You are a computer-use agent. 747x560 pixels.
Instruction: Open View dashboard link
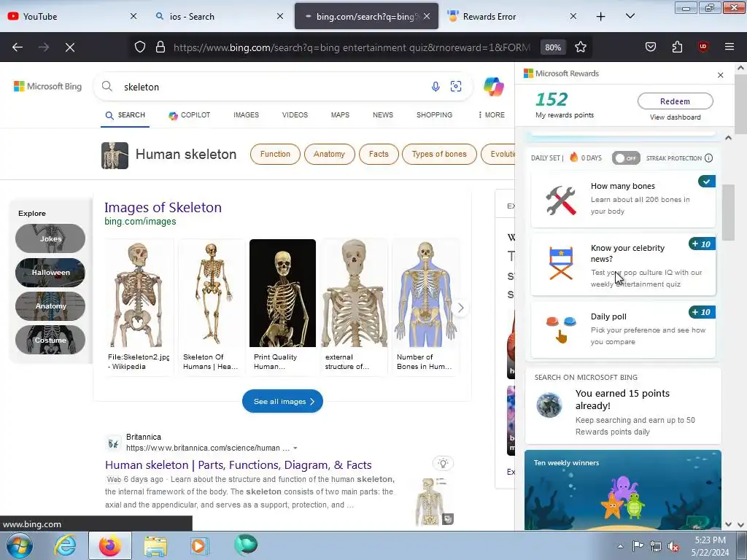[x=675, y=117]
